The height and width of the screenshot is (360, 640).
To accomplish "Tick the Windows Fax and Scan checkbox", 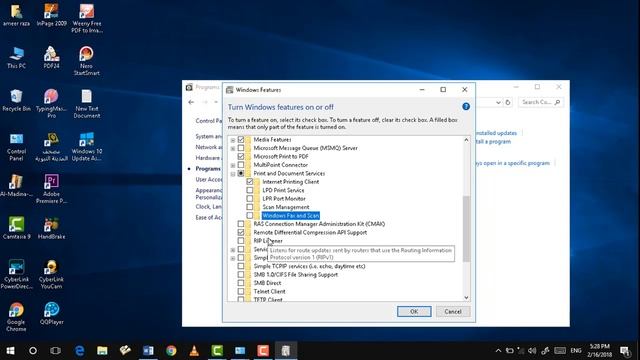I will click(x=250, y=216).
